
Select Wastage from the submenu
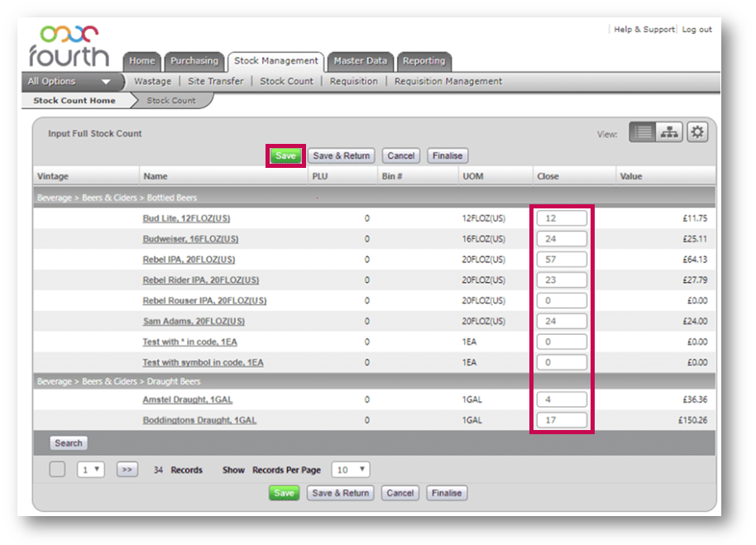point(152,82)
